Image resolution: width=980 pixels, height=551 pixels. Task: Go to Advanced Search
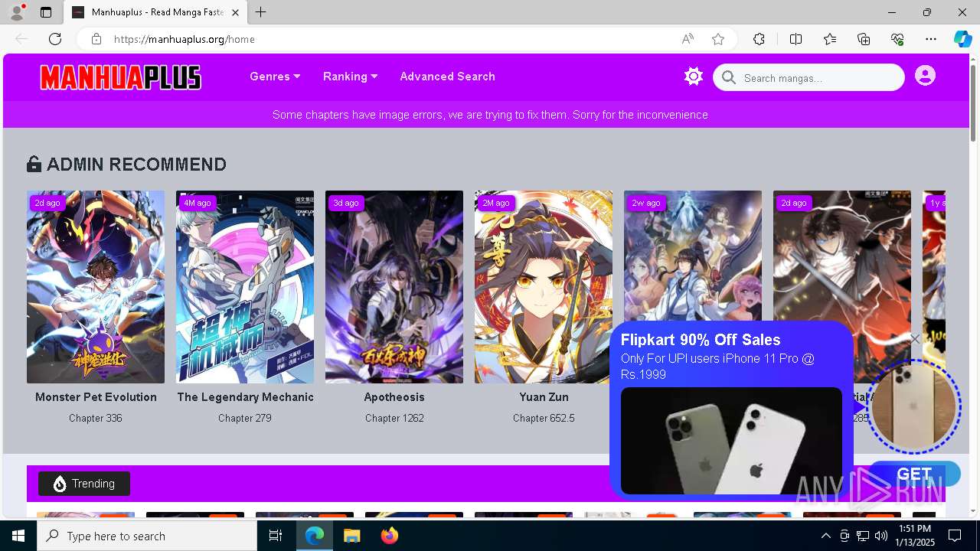point(447,77)
